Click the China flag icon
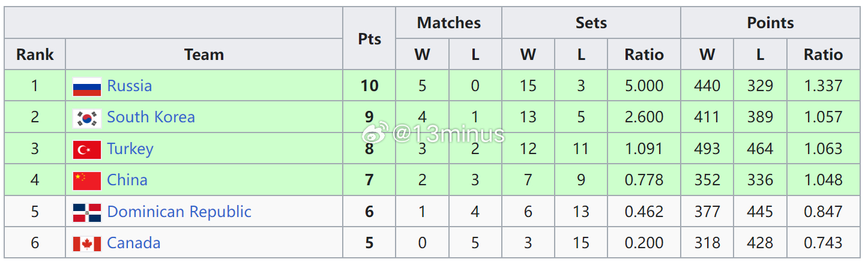Viewport: 868px width, 265px height. click(x=86, y=180)
